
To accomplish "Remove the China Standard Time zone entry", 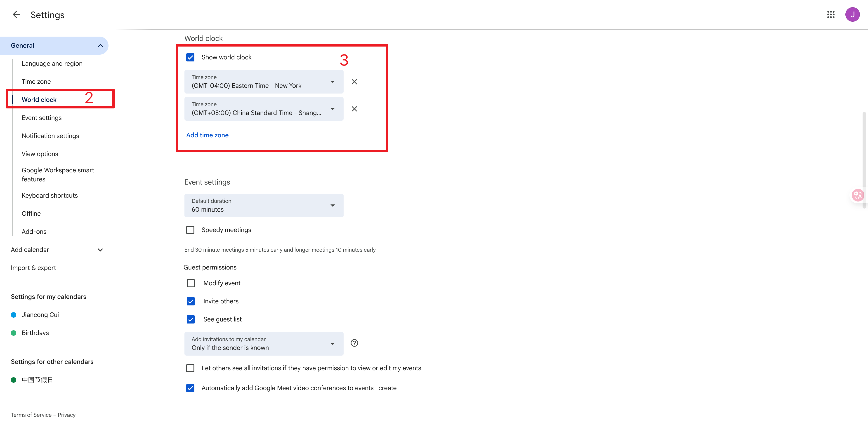I will [x=354, y=109].
